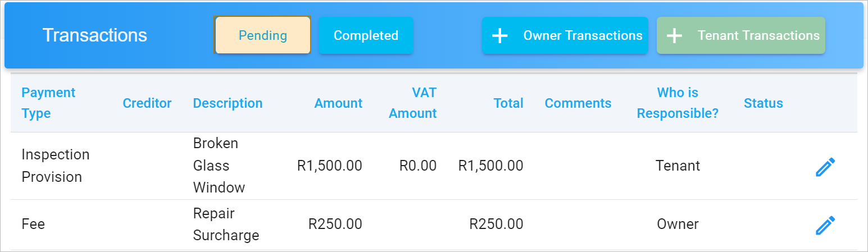Switch to the Pending transactions tab
Image resolution: width=868 pixels, height=252 pixels.
click(262, 35)
